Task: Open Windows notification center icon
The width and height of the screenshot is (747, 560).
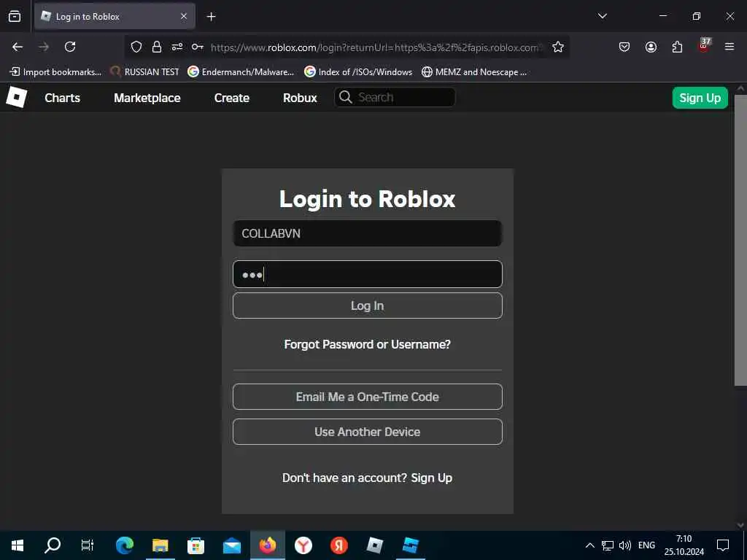Action: [723, 545]
